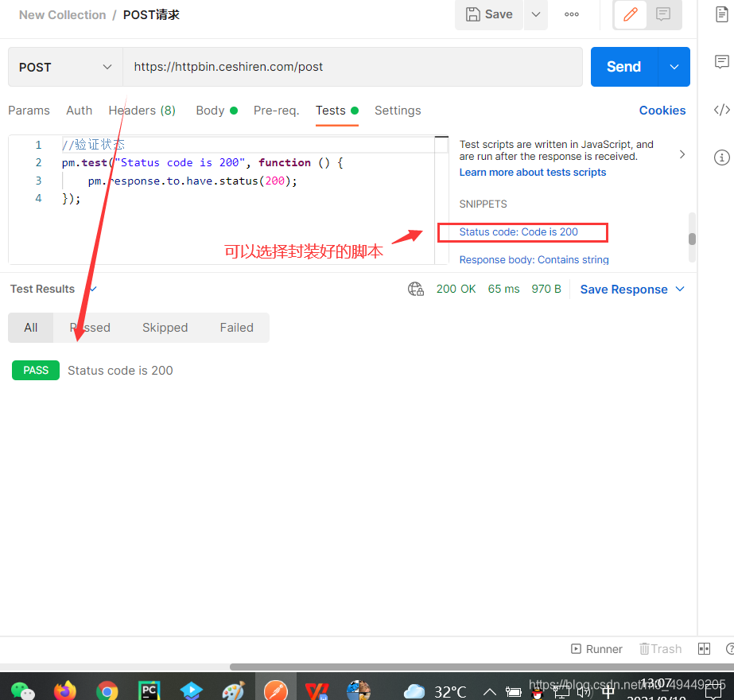Expand the Test Results dropdown

(93, 289)
